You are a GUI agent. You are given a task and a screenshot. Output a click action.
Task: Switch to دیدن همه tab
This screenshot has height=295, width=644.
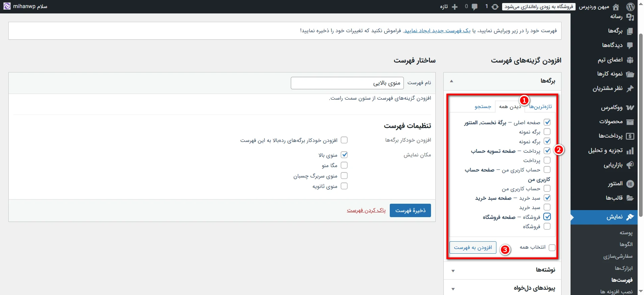[510, 106]
